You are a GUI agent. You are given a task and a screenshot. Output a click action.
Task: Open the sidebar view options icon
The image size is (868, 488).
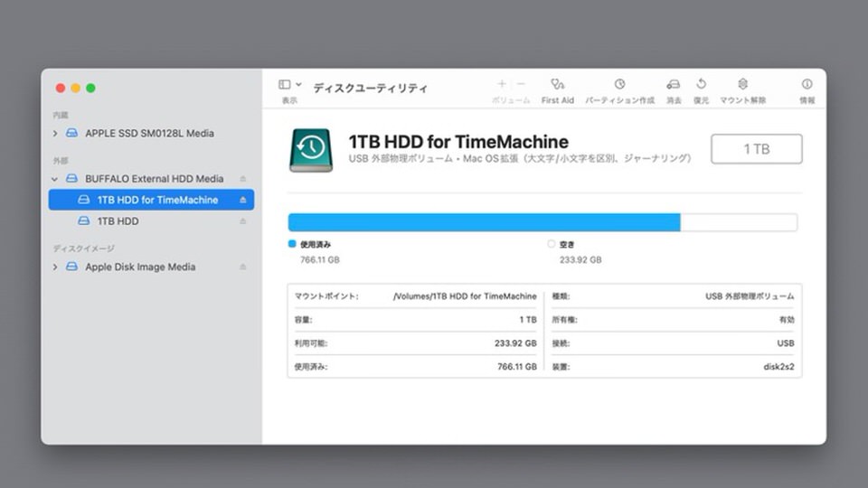click(285, 85)
